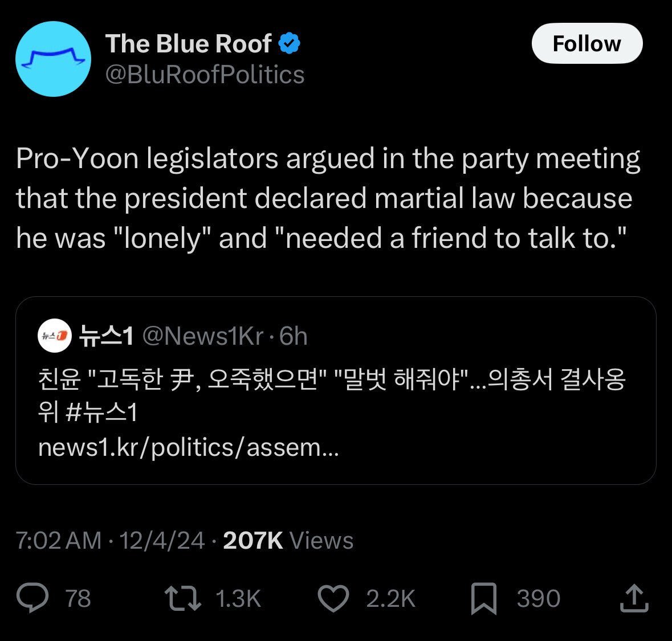The width and height of the screenshot is (672, 641).
Task: Click the retweet arrows icon
Action: pyautogui.click(x=183, y=598)
